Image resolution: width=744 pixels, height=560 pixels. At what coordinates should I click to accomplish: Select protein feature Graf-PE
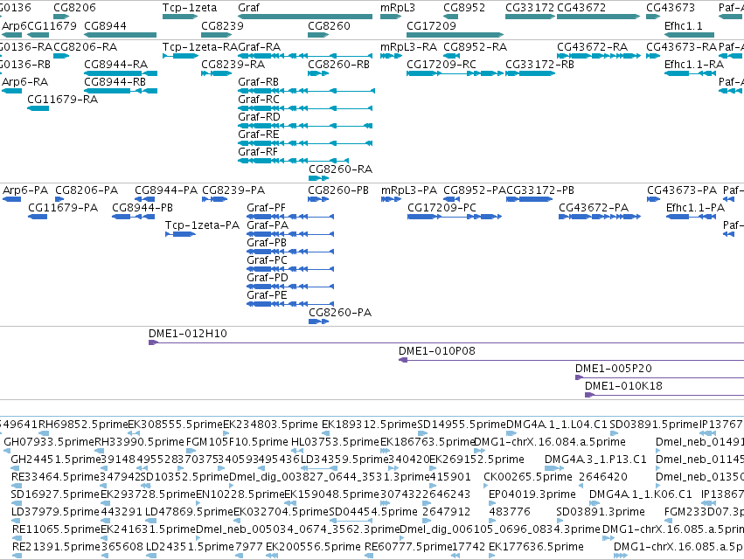[290, 304]
